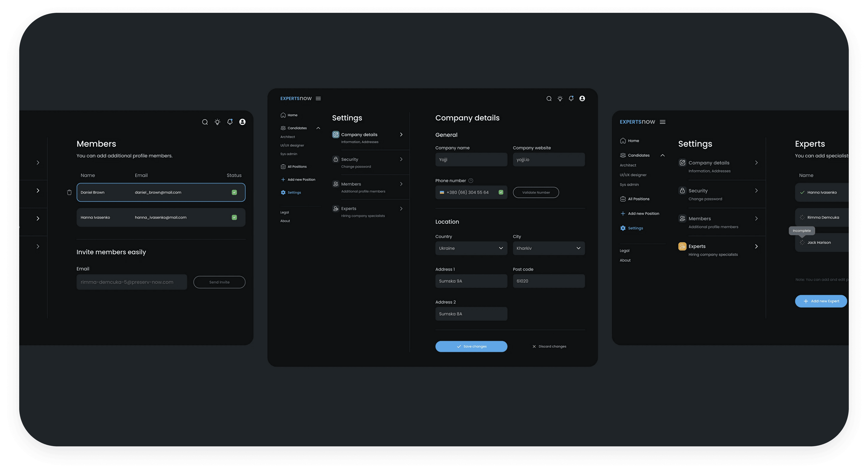Click the search icon in center panel header
The image size is (868, 472).
[x=549, y=98]
